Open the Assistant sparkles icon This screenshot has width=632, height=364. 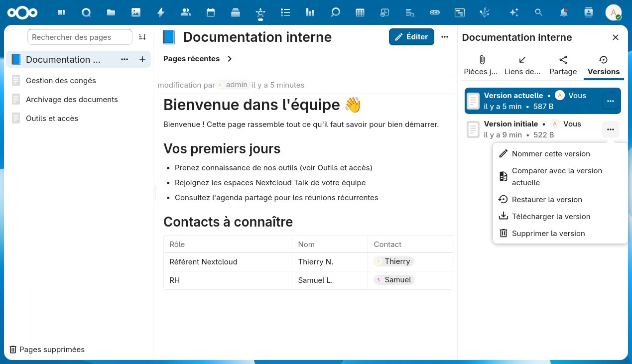tap(514, 12)
